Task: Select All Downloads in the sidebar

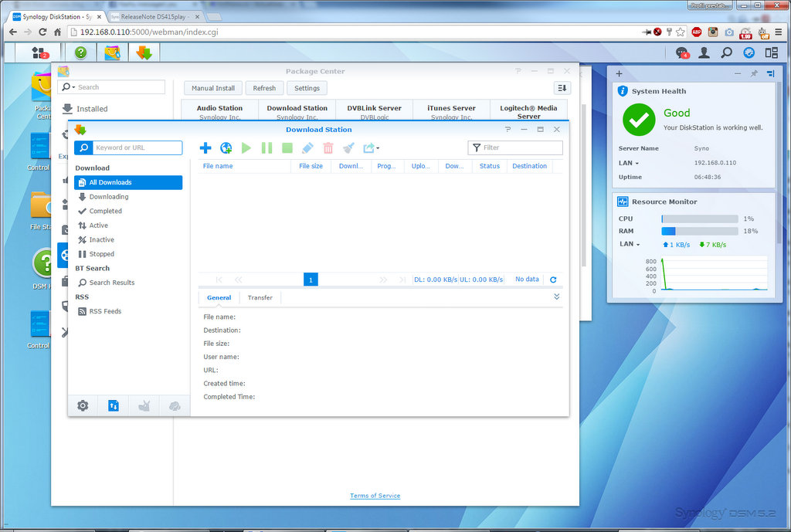Action: (x=128, y=182)
